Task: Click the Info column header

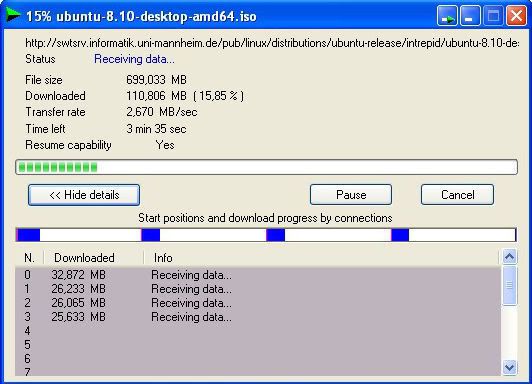Action: click(x=321, y=258)
